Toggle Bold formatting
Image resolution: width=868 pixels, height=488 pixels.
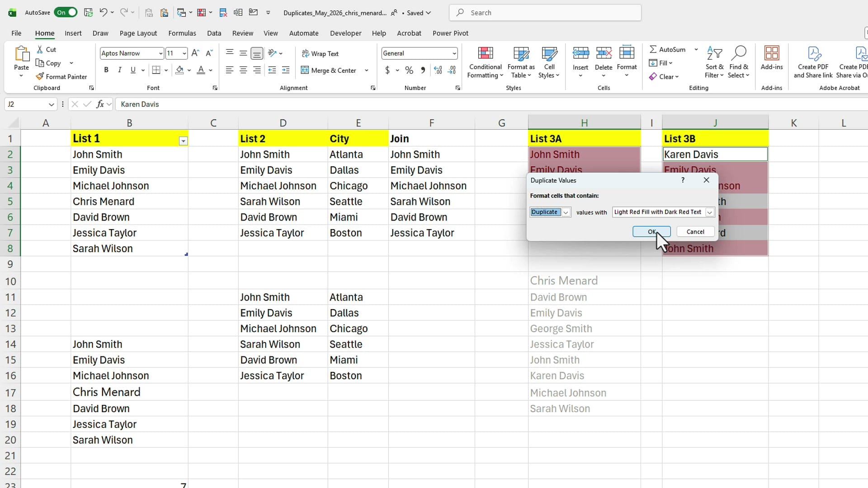(x=106, y=70)
